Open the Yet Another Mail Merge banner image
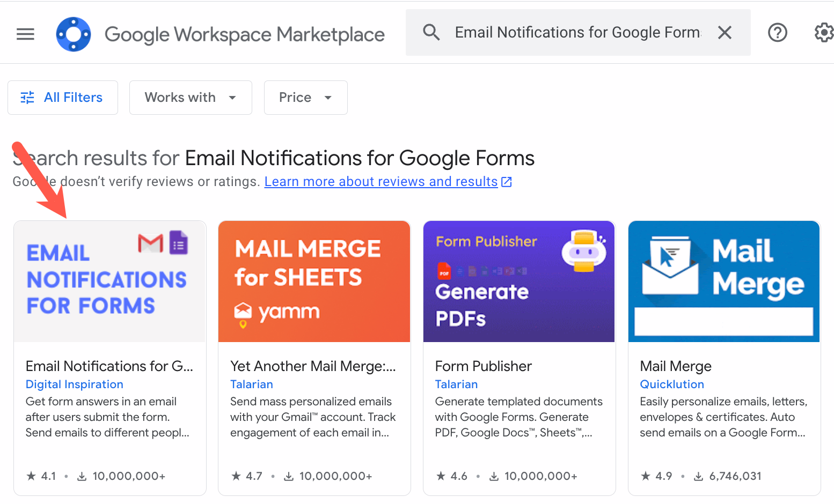 pos(314,281)
